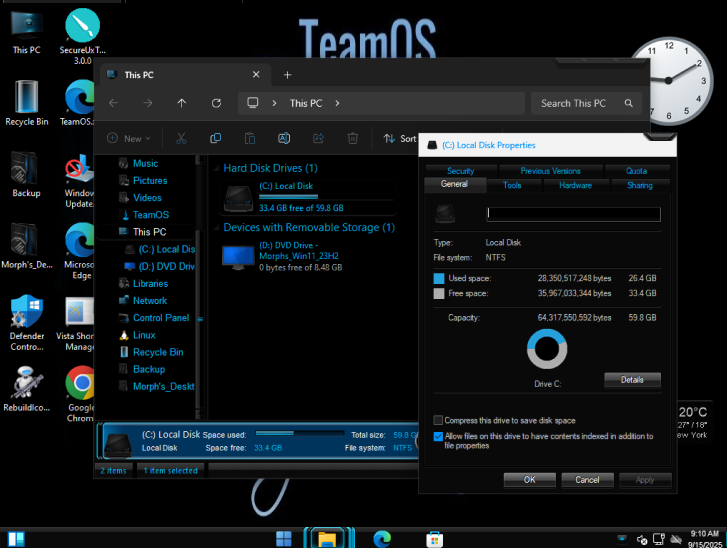Open the Sort menu in toolbar
This screenshot has width=727, height=548.
point(400,138)
